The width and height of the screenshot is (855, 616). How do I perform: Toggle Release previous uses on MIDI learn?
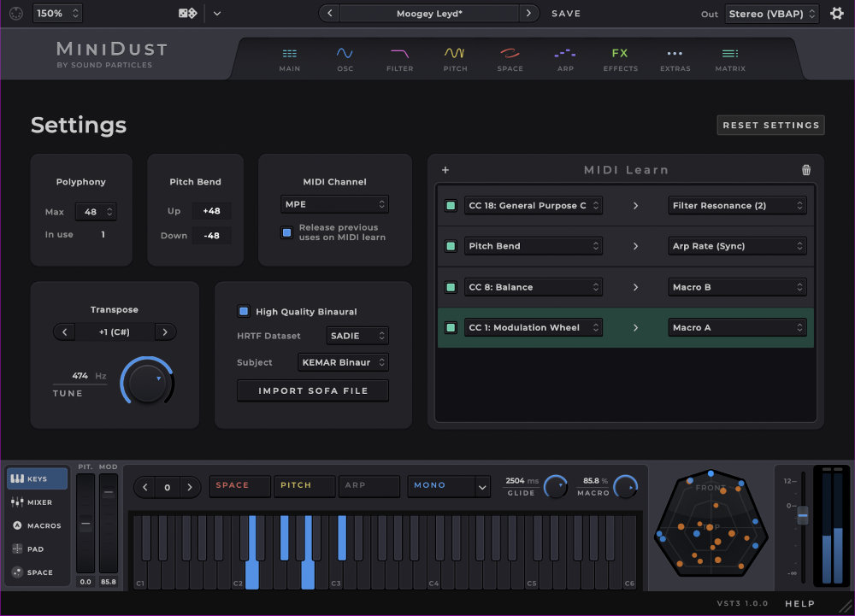[x=286, y=232]
